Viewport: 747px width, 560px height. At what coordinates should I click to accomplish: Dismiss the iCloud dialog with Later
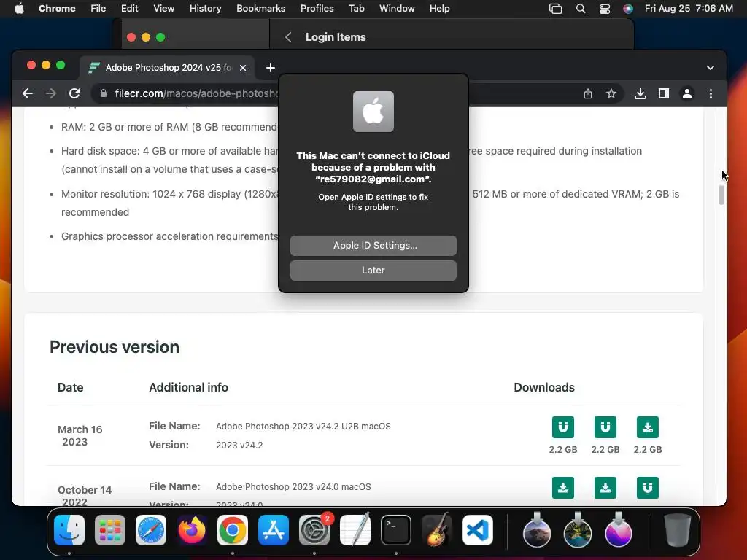tap(373, 270)
